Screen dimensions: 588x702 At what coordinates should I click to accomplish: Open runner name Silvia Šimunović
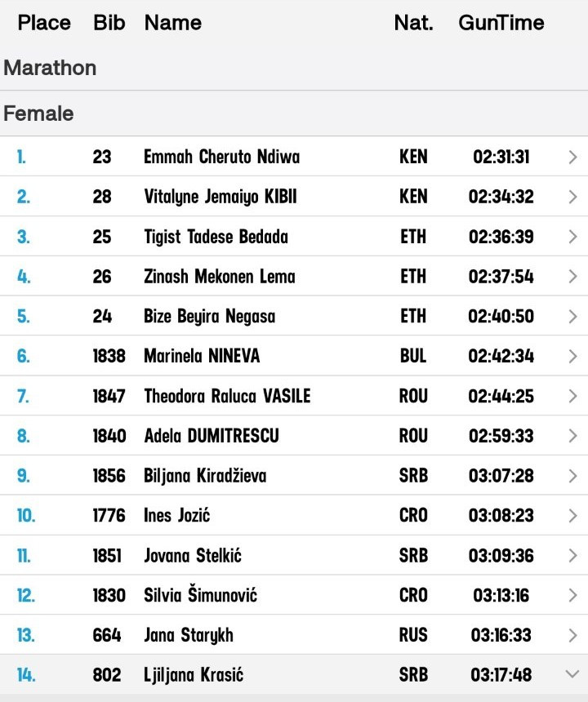[200, 594]
